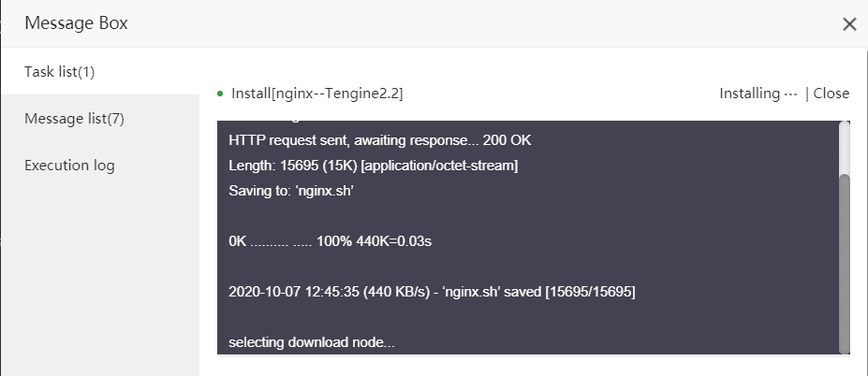Click the "HTTP request sent" log line

click(x=380, y=140)
